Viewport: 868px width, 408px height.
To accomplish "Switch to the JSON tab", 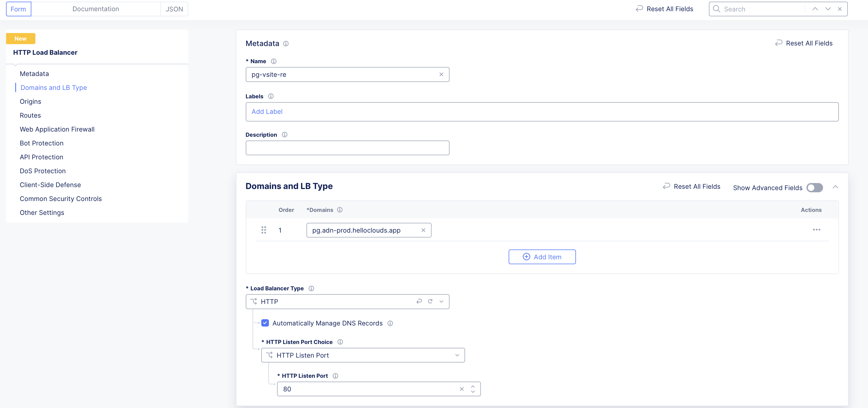I will (x=174, y=9).
